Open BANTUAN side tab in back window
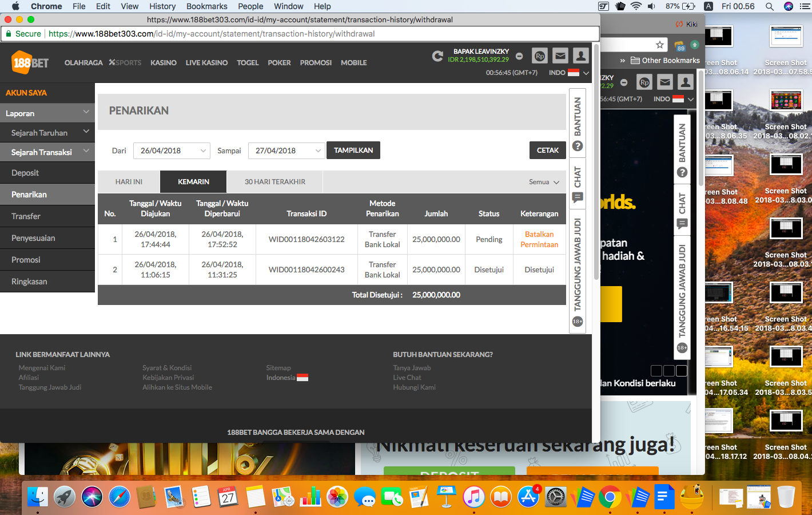This screenshot has height=515, width=812. click(x=682, y=150)
